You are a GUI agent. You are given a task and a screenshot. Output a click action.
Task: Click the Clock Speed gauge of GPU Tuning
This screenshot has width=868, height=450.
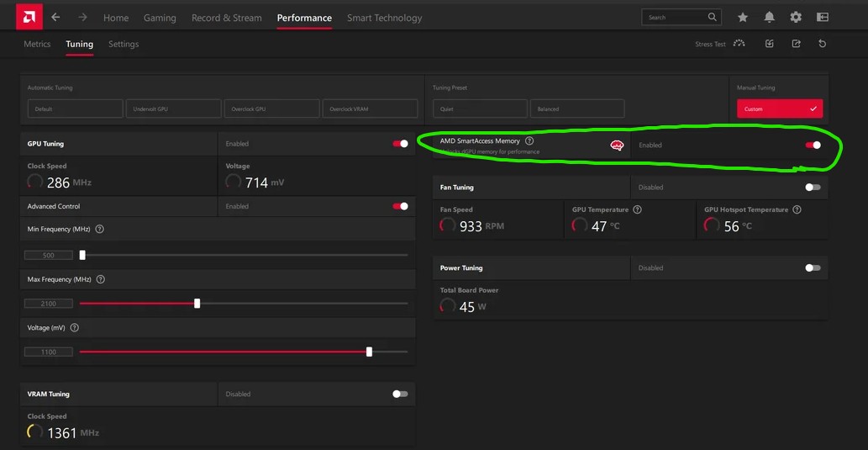pyautogui.click(x=35, y=181)
